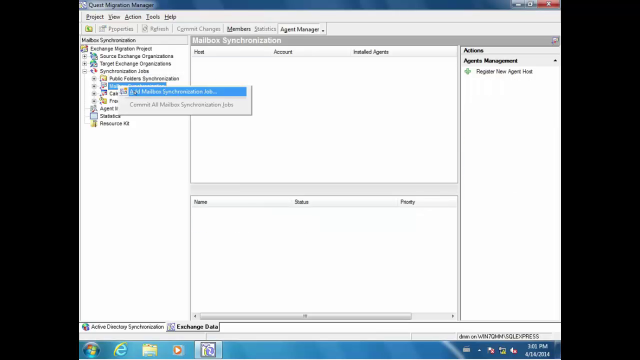Click Quest Migration Manager taskbar button
The image size is (640, 360).
click(x=208, y=350)
